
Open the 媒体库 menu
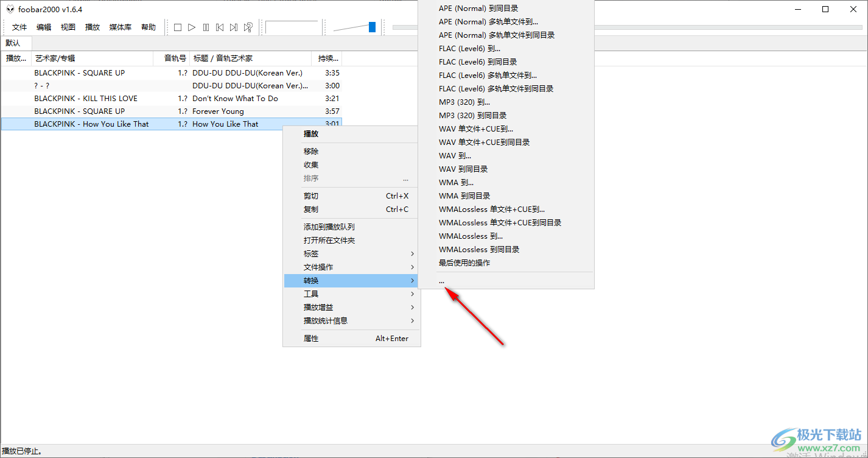tap(121, 27)
